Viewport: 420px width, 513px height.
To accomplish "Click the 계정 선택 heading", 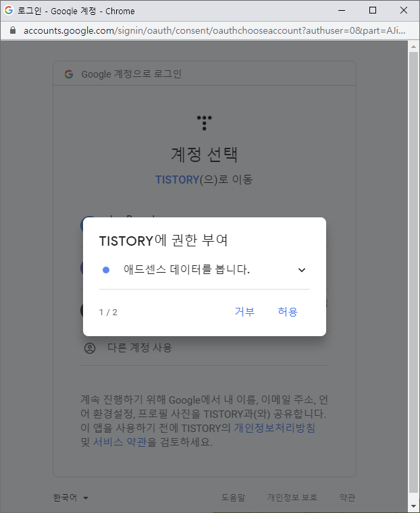I will click(205, 155).
